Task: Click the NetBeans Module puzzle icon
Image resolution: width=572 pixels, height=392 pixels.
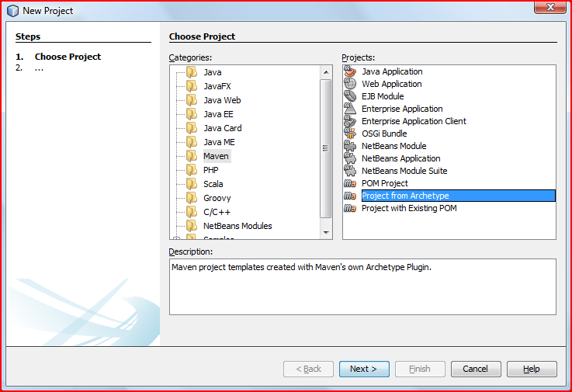Action: coord(350,146)
